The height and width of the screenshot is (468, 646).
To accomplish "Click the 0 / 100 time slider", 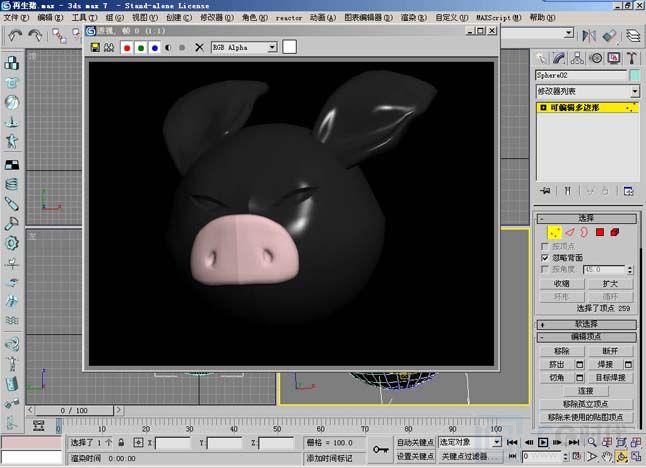I will 74,410.
